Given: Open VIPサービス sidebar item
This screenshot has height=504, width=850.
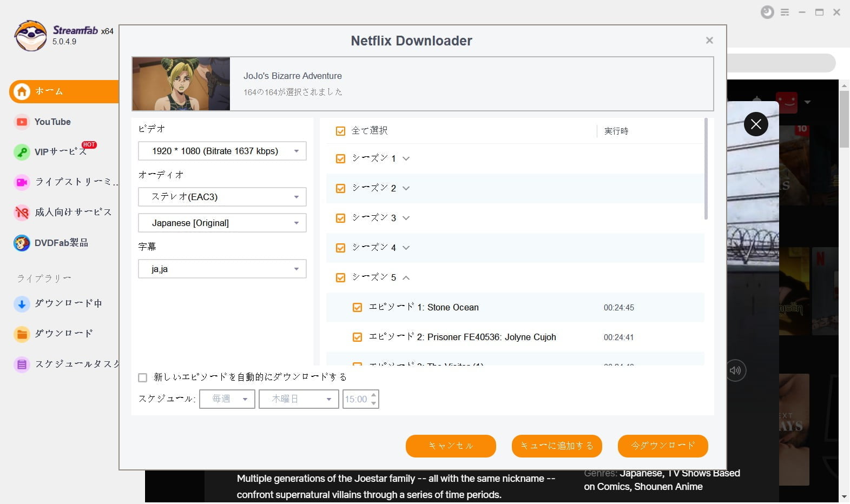Looking at the screenshot, I should coord(60,152).
